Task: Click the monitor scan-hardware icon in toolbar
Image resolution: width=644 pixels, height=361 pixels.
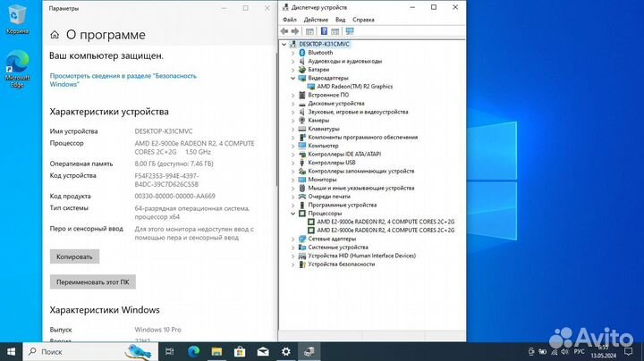Action: point(350,31)
